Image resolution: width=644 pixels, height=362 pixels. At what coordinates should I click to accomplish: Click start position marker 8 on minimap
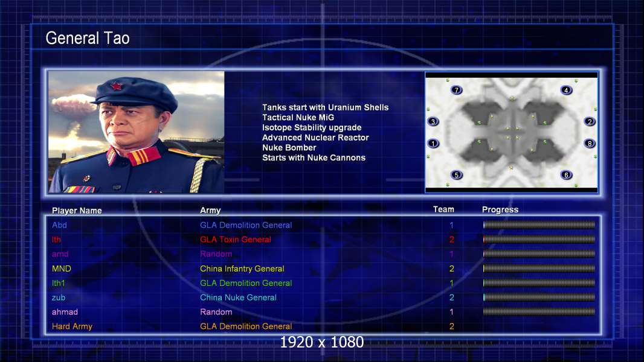[x=590, y=144]
